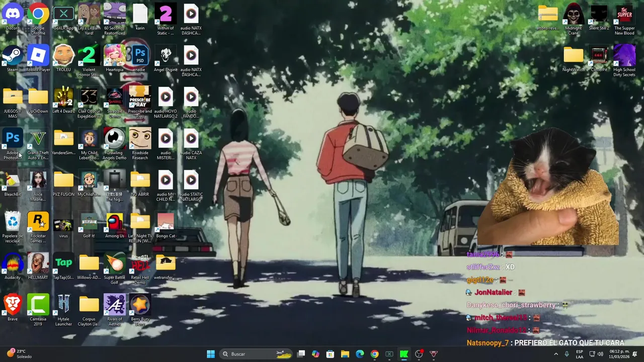Image resolution: width=644 pixels, height=362 pixels.
Task: Expand the hidden system tray icons
Action: (x=556, y=354)
